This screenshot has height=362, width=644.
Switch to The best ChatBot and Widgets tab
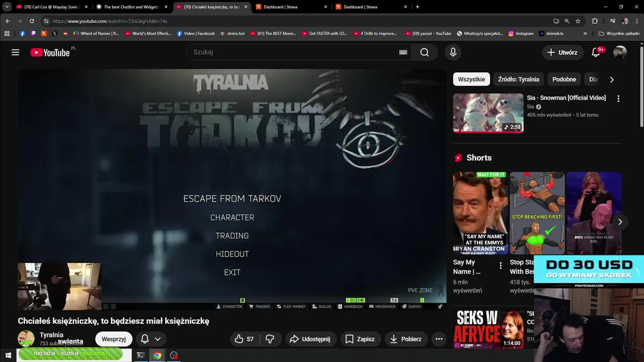132,7
